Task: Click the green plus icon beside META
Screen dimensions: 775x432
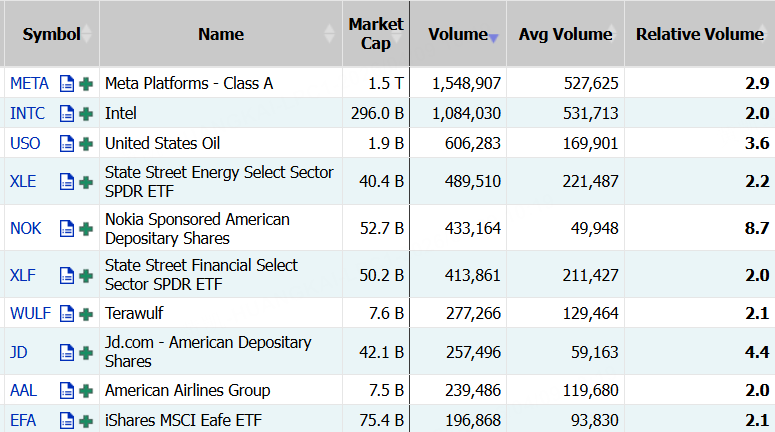Action: click(86, 84)
